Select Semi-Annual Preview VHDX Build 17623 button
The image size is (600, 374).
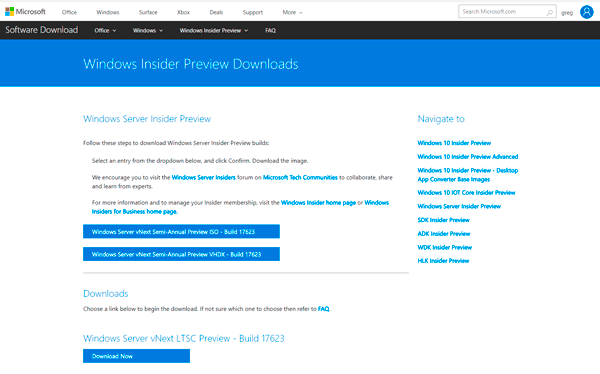click(181, 254)
